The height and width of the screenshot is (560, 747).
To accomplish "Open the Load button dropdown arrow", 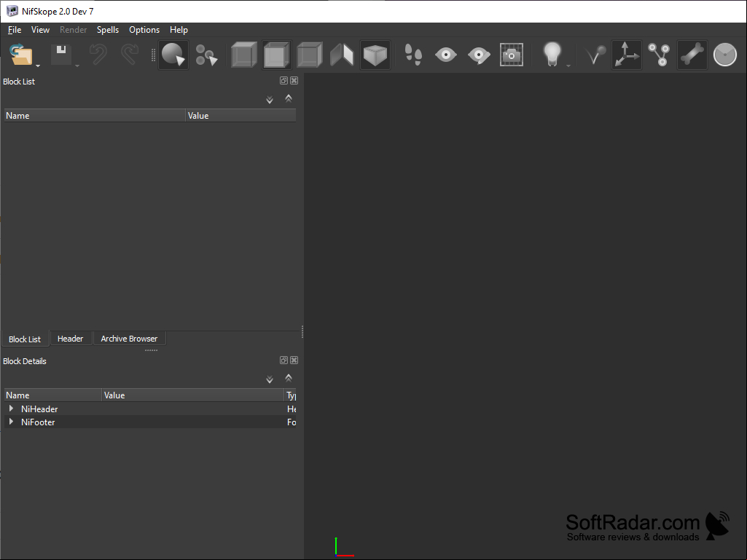I will [38, 66].
